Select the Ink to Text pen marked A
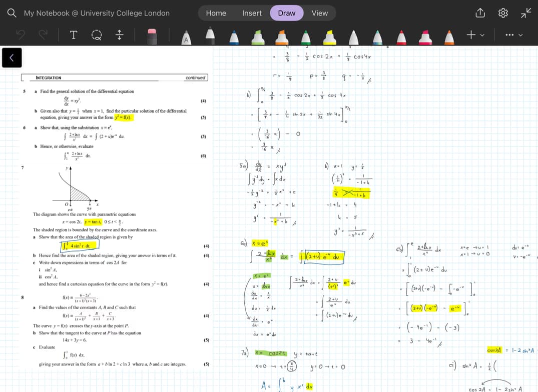Screen dimensions: 538x392 [x=186, y=36]
